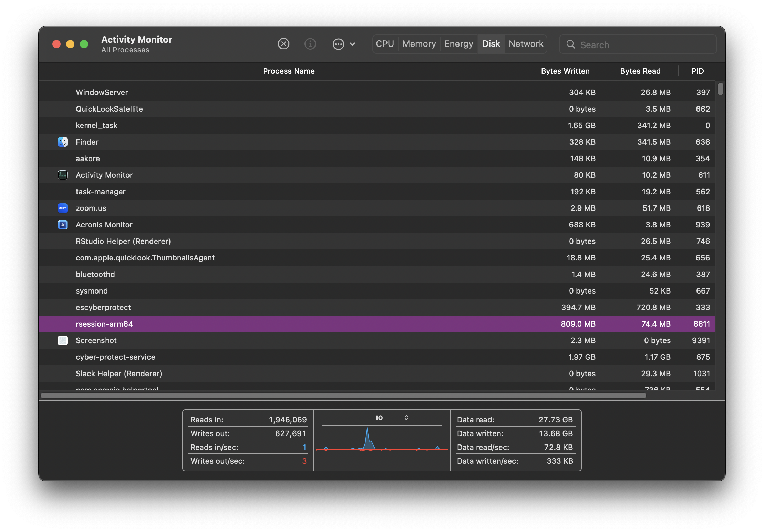Image resolution: width=764 pixels, height=532 pixels.
Task: Click the horizontal scrollbar below the list
Action: coord(343,396)
